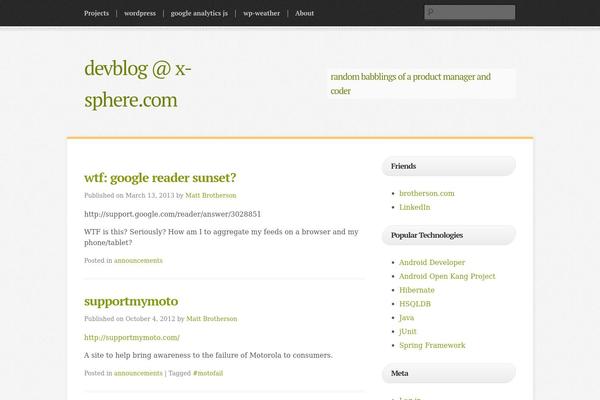Click the 'A site to help bring awareness' sentence

click(x=208, y=355)
